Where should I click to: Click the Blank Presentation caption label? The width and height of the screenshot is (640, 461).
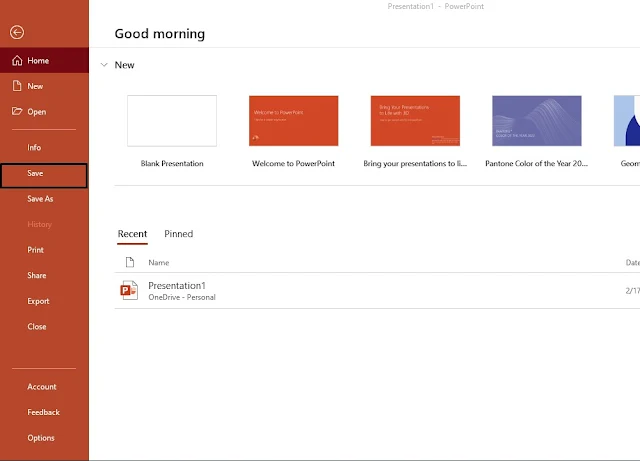click(172, 163)
